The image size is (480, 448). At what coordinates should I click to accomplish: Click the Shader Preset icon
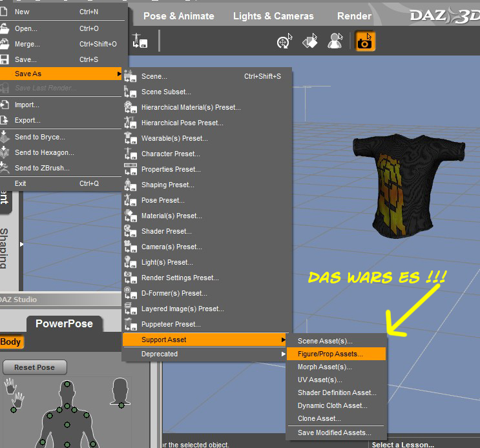[x=130, y=231]
